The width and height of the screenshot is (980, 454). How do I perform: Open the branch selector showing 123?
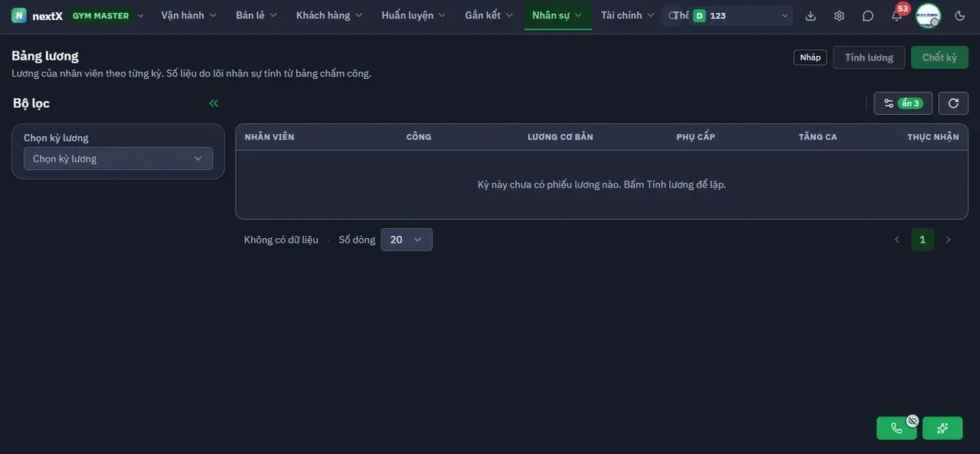click(x=740, y=15)
